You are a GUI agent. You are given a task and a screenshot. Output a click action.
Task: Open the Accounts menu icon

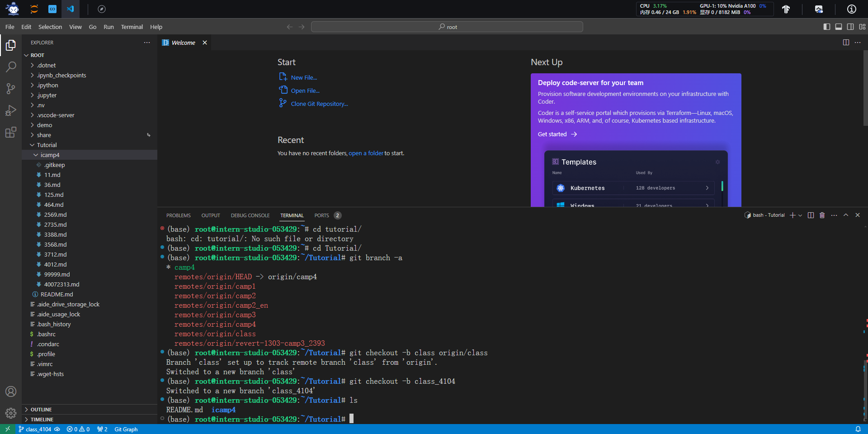click(x=11, y=391)
